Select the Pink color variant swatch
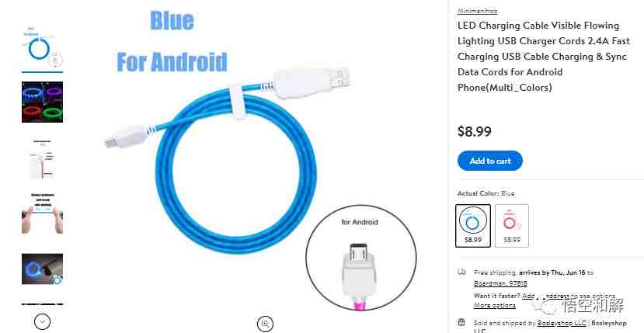 [512, 226]
